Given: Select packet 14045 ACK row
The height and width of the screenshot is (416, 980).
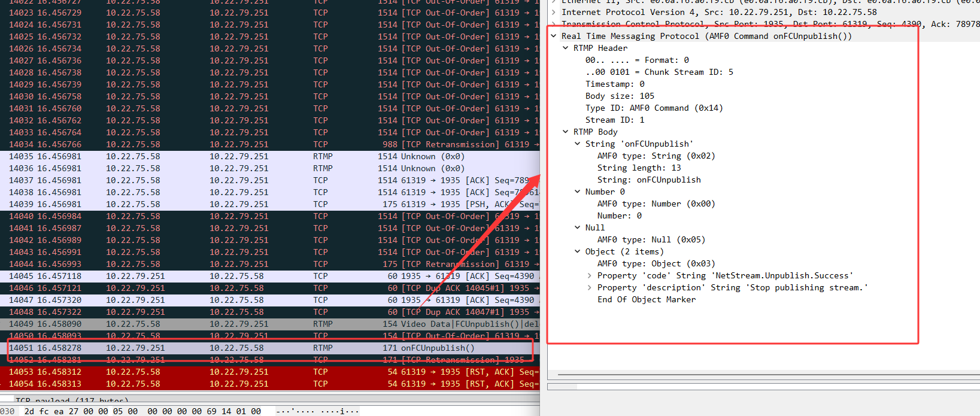Looking at the screenshot, I should [270, 276].
